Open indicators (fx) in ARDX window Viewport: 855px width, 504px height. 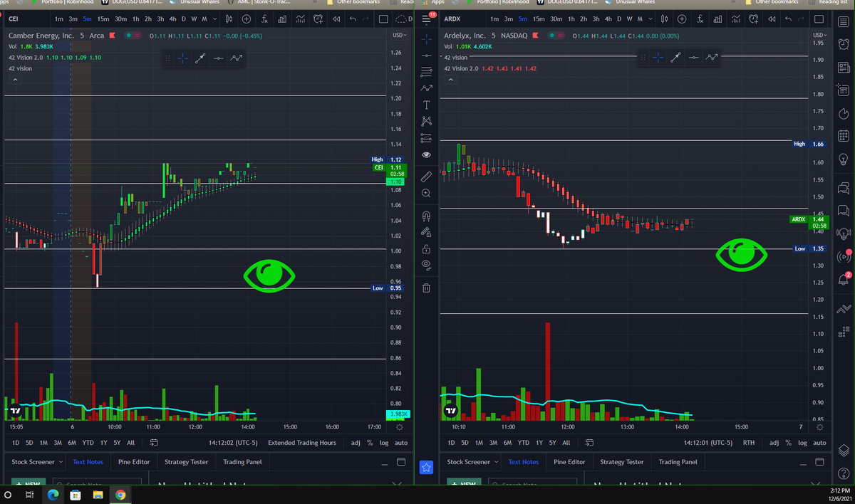click(x=700, y=19)
